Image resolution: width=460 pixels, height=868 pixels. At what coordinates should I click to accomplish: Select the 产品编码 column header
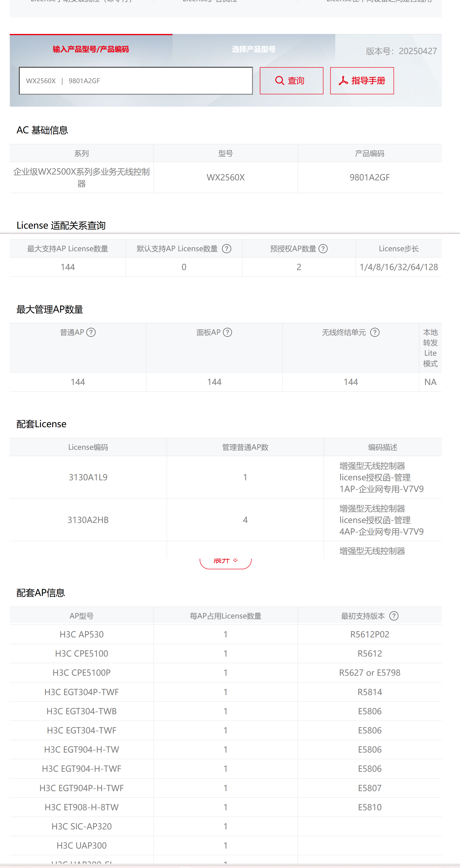370,154
